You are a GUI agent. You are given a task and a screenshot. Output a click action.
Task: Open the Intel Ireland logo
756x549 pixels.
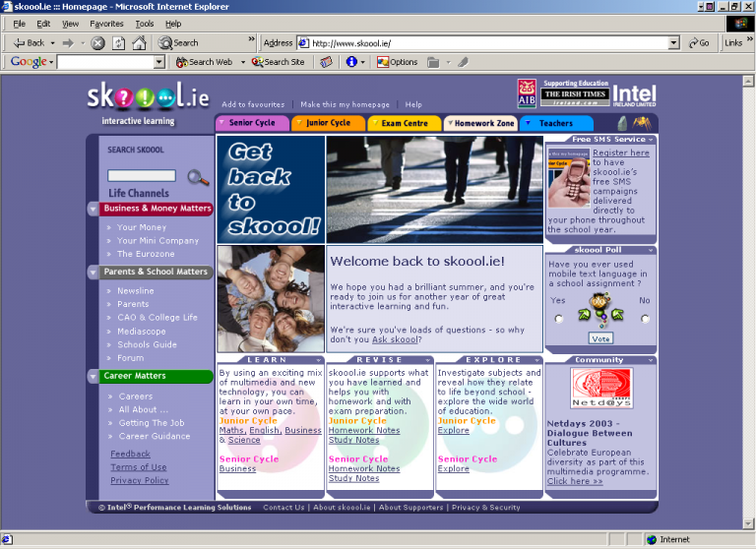pos(633,95)
